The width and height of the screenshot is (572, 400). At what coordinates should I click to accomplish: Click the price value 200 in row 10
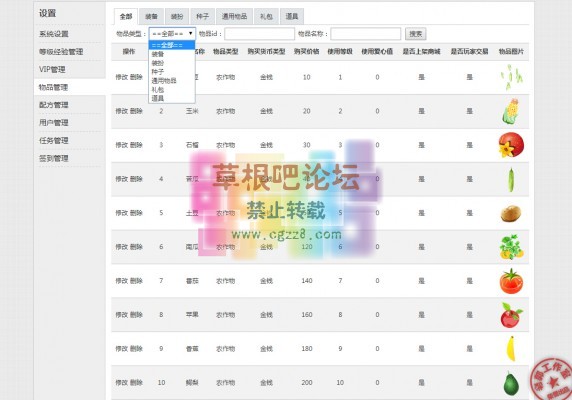(307, 382)
